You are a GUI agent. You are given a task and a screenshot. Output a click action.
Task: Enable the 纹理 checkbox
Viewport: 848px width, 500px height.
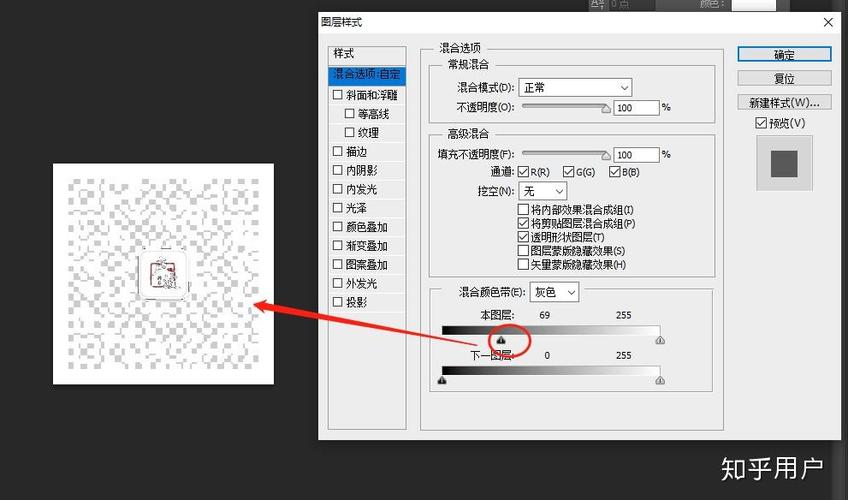tap(349, 132)
